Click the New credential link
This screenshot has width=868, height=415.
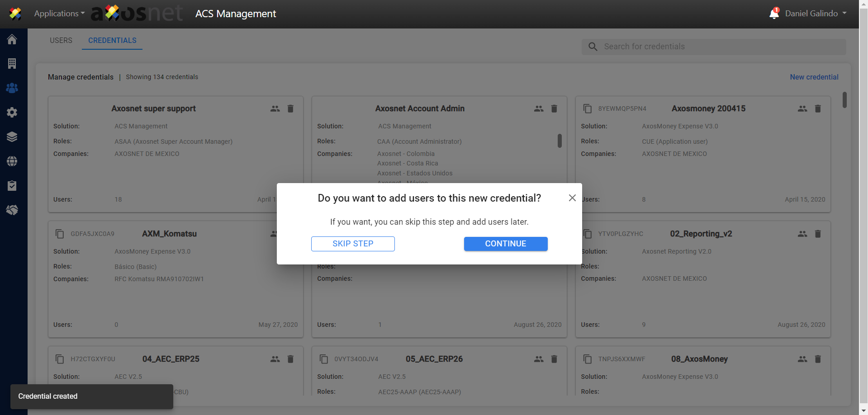[x=814, y=77]
